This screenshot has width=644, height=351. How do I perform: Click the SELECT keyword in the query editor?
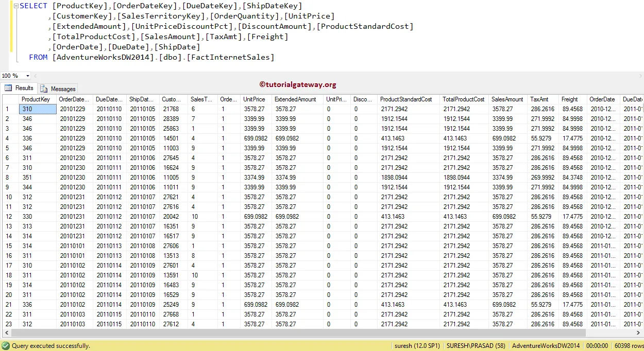pyautogui.click(x=33, y=6)
